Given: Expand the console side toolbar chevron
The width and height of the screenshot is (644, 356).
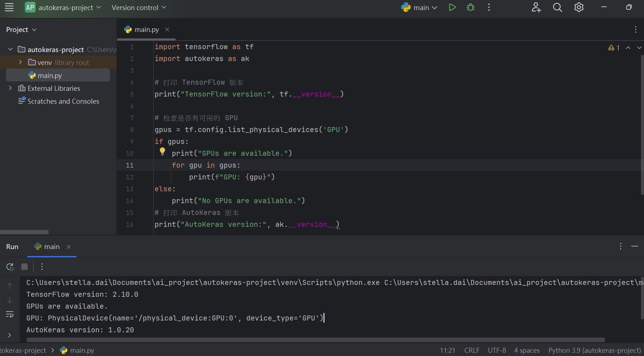Looking at the screenshot, I should pyautogui.click(x=10, y=335).
